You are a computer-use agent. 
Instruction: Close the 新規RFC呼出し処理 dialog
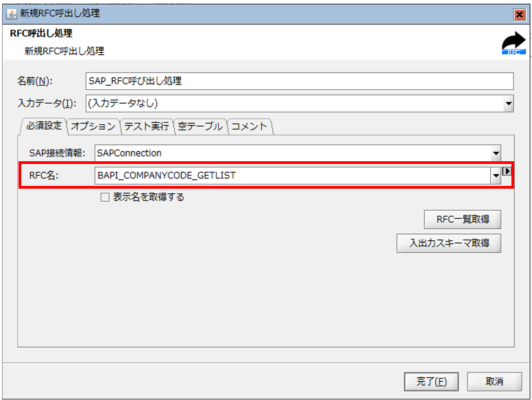click(519, 14)
